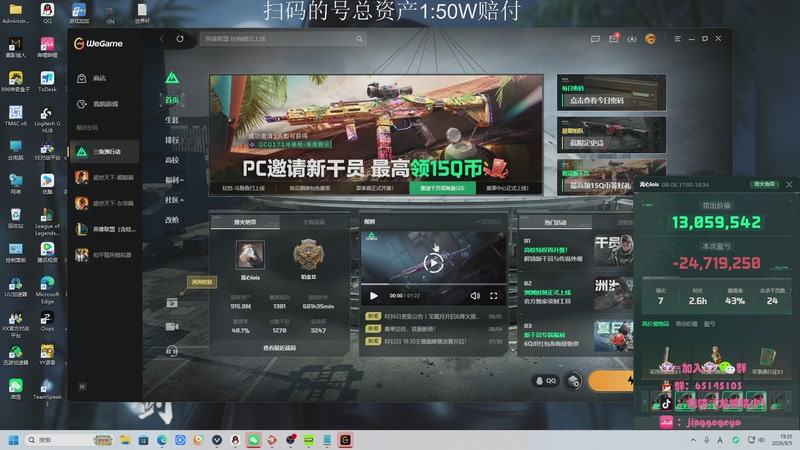Viewport: 800px width, 450px height.
Task: Collapse the sidebar with bottom toggle icon
Action: (x=82, y=387)
